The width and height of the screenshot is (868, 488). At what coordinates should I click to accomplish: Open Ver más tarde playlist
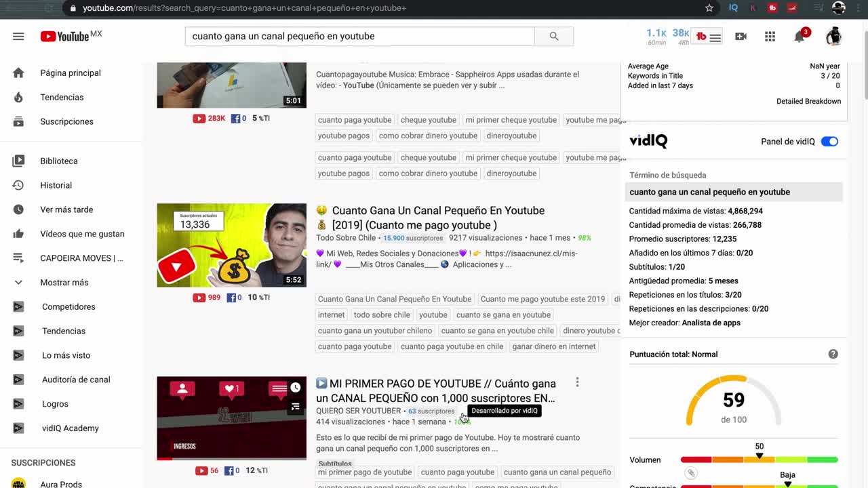(66, 209)
